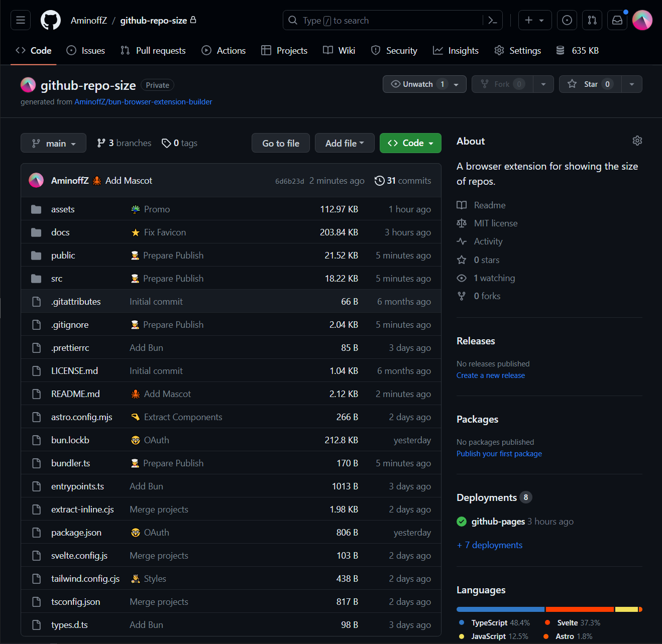Image resolution: width=662 pixels, height=644 pixels.
Task: Open the README.md file
Action: click(75, 394)
